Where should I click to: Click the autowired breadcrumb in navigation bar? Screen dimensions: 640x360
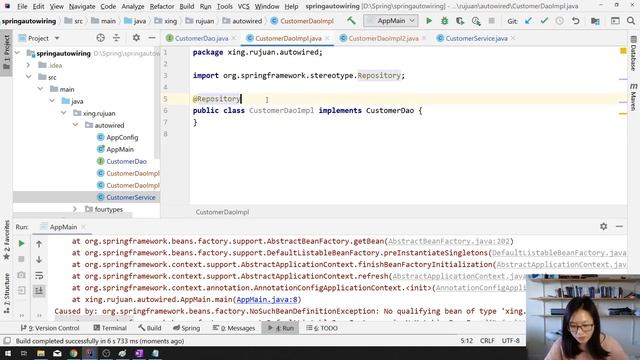click(242, 21)
